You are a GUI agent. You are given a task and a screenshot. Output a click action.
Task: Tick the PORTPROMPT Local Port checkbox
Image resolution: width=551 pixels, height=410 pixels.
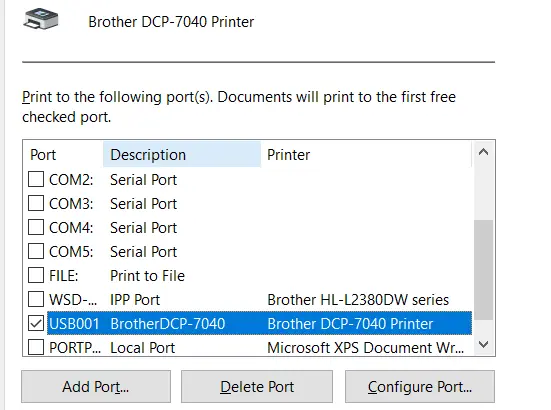[36, 347]
